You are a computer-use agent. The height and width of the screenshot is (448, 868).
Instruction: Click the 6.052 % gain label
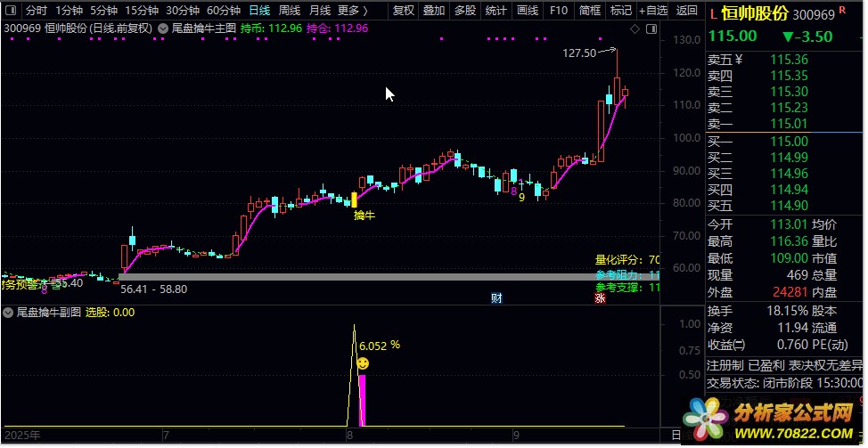click(380, 346)
